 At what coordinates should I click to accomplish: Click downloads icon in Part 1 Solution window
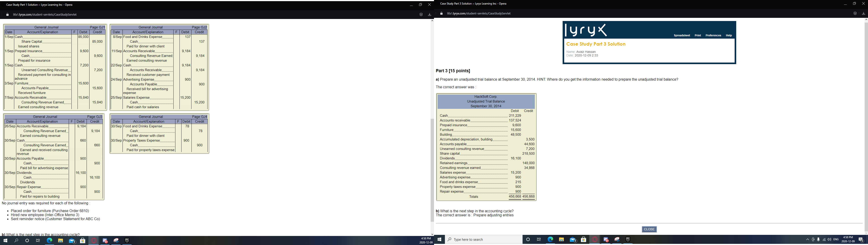coord(429,14)
